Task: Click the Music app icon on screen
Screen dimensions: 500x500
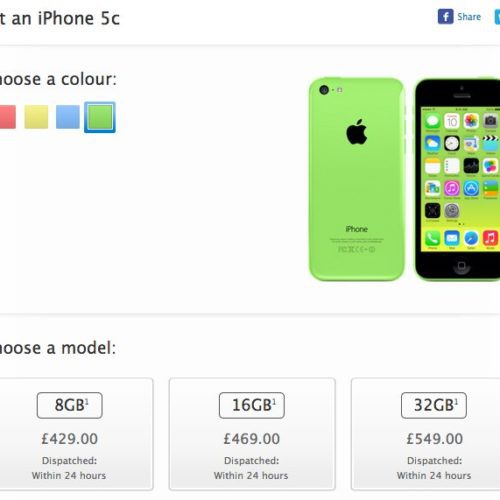Action: tap(490, 238)
